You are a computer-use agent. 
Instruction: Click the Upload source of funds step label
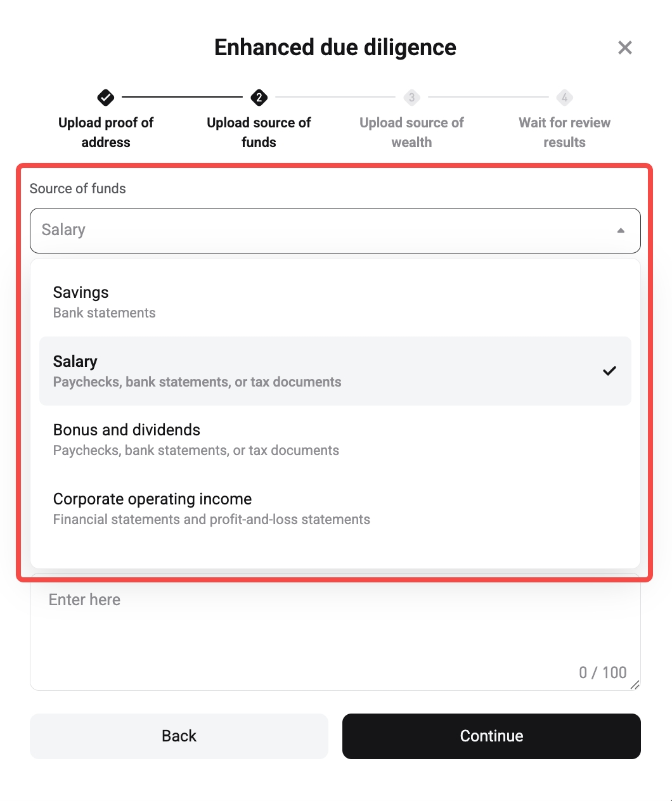pos(259,132)
